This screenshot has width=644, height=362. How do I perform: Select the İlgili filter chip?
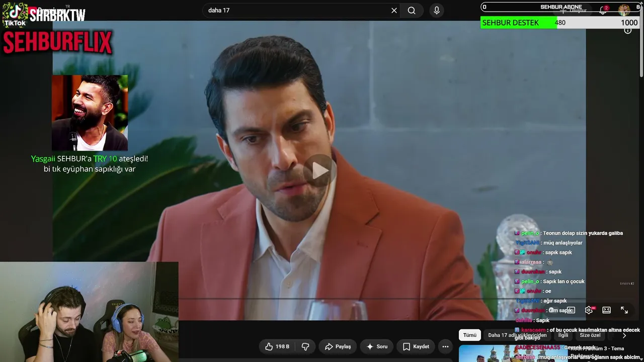point(563,335)
